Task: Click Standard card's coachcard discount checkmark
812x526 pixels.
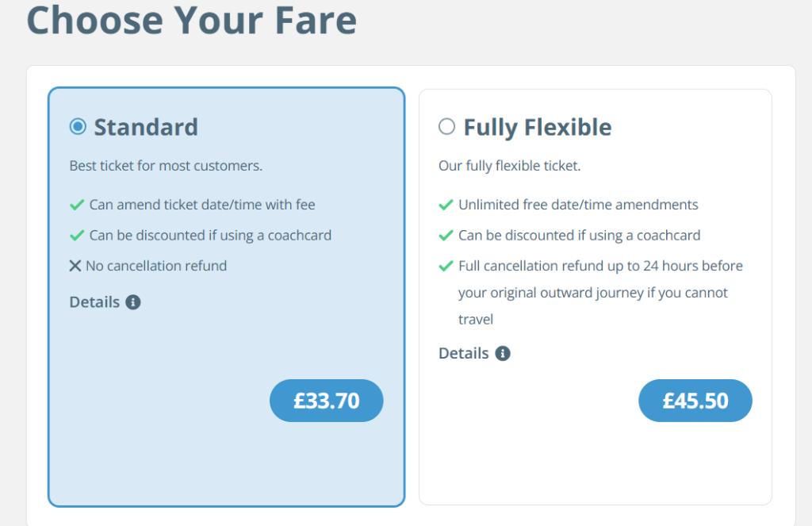Action: (x=77, y=236)
